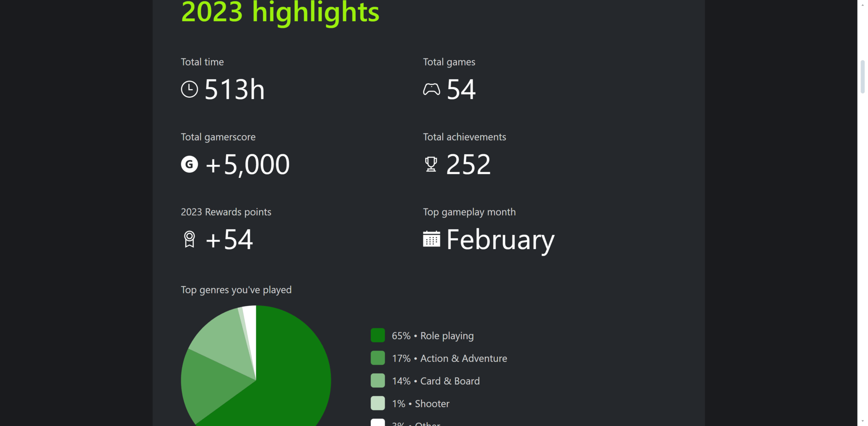Screen dimensions: 868x426
Task: Click the Shooter legend color swatch
Action: (x=378, y=403)
